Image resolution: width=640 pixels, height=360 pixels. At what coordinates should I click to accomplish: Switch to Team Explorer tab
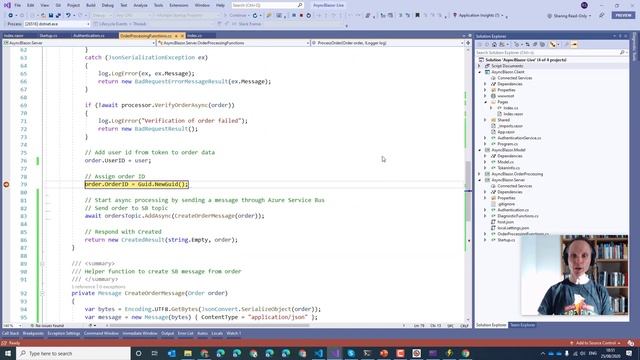pos(522,325)
